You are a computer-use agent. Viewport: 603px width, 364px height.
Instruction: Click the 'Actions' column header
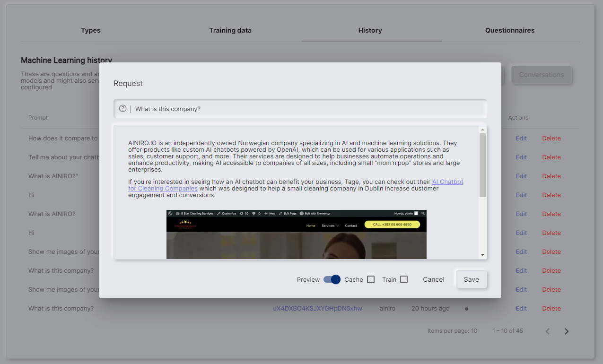(x=518, y=118)
